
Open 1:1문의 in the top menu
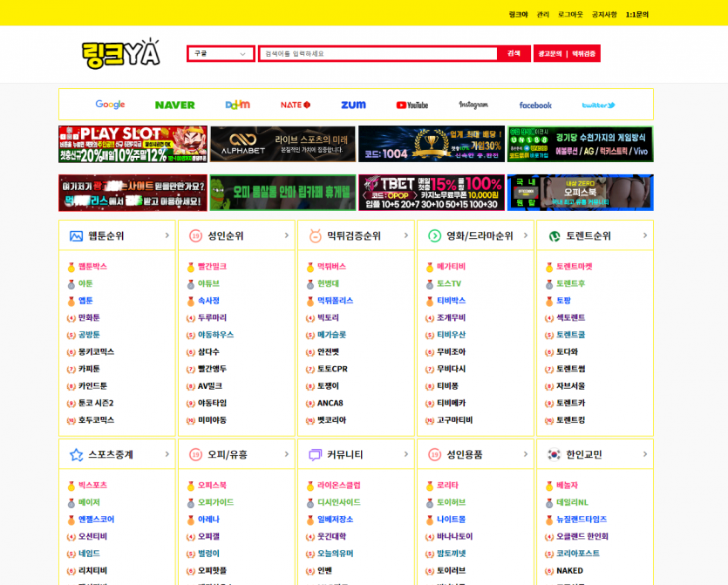(636, 14)
